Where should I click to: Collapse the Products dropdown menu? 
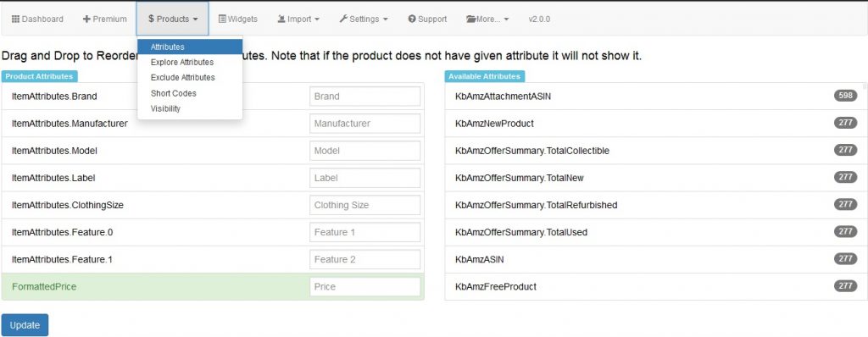(x=173, y=19)
